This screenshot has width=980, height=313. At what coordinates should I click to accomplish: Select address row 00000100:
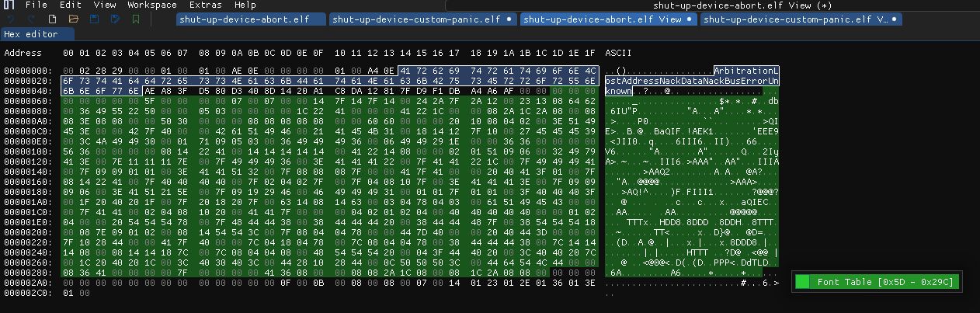point(30,151)
